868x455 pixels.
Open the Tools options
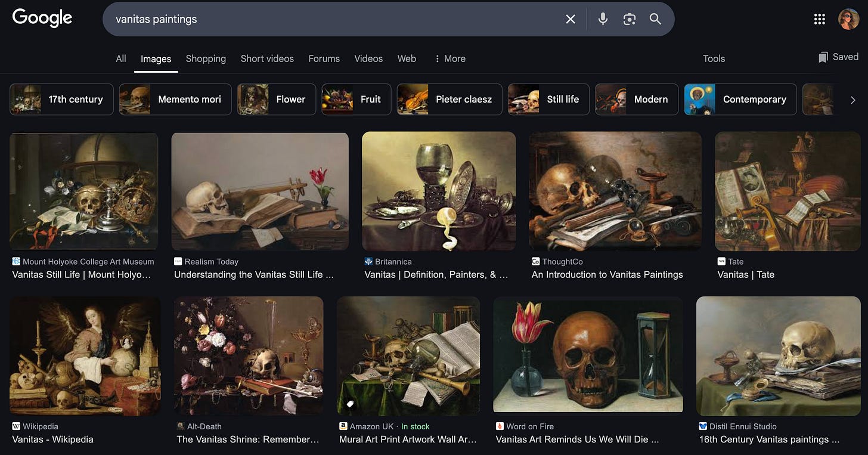(714, 58)
